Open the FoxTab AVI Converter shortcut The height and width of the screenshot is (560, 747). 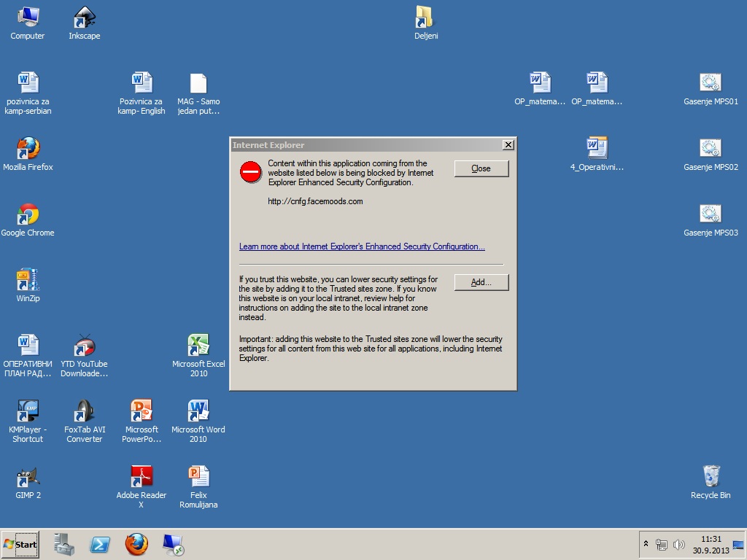click(85, 412)
